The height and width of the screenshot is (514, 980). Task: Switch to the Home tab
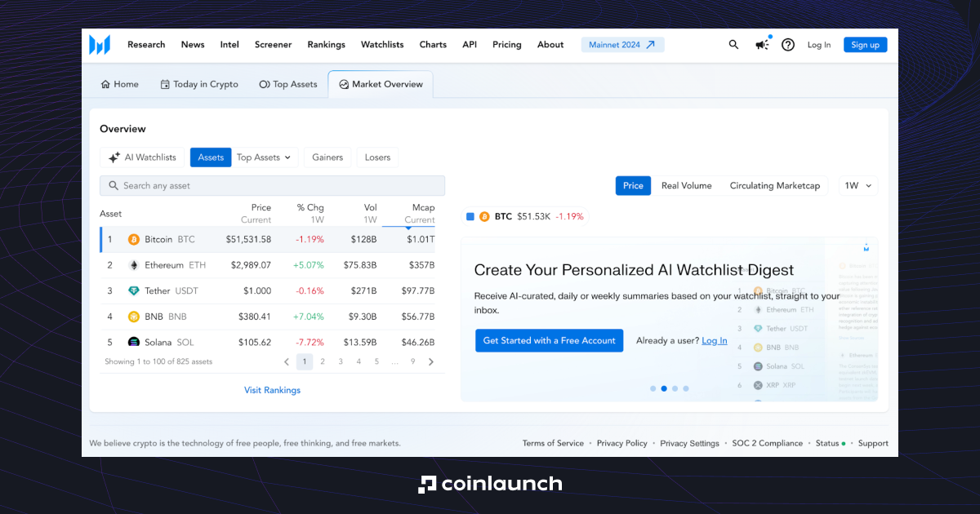(x=119, y=84)
